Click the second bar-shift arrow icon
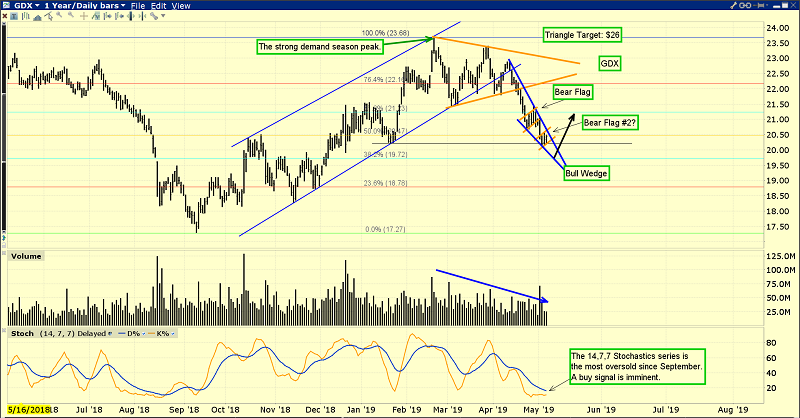This screenshot has height=418, width=800. click(119, 16)
